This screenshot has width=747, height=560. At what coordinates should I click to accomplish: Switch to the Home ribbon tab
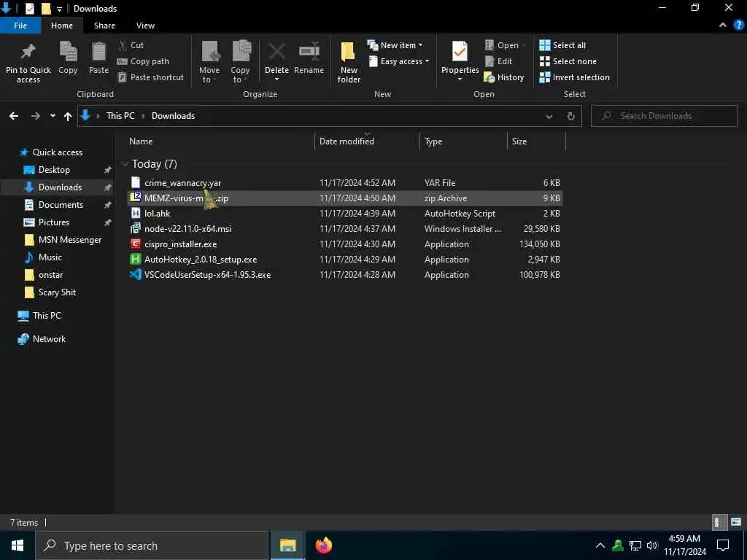[62, 26]
